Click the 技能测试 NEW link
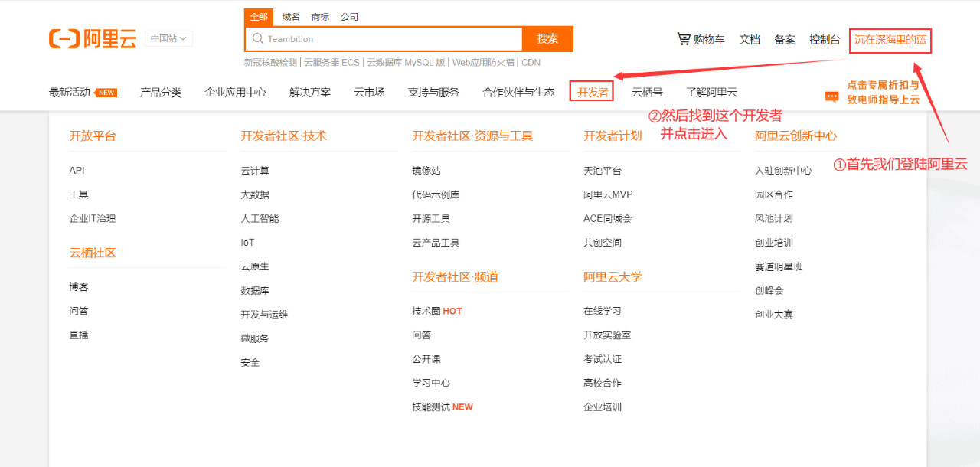Screen dimensions: 980x467 pyautogui.click(x=443, y=407)
